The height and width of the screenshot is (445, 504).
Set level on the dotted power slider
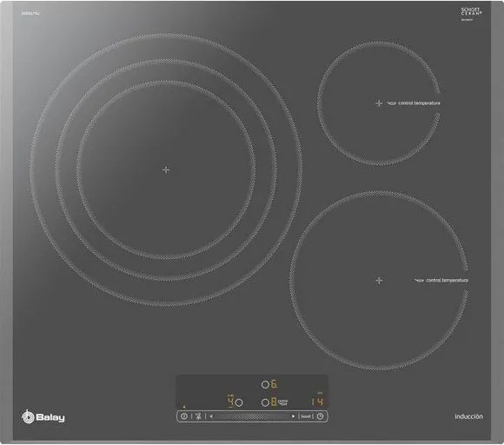[252, 416]
